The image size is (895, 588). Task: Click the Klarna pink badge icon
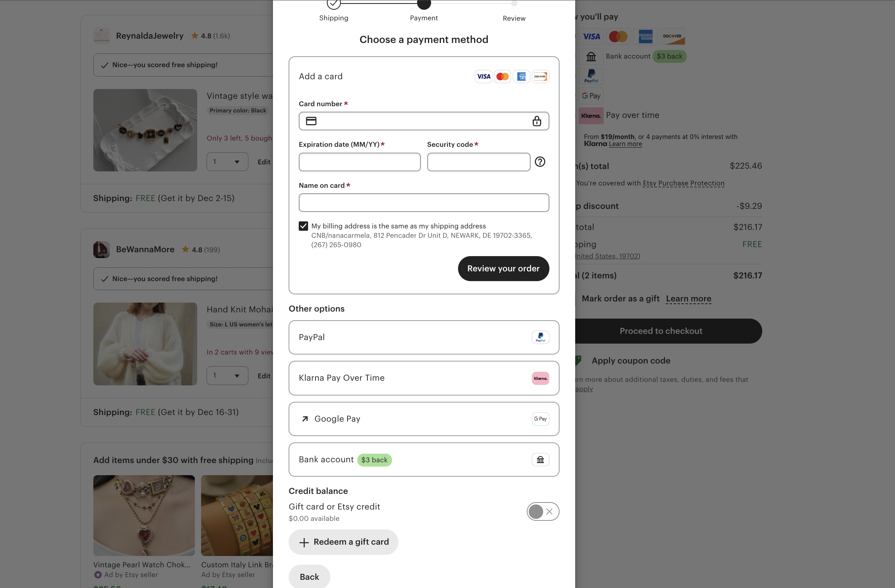click(540, 378)
